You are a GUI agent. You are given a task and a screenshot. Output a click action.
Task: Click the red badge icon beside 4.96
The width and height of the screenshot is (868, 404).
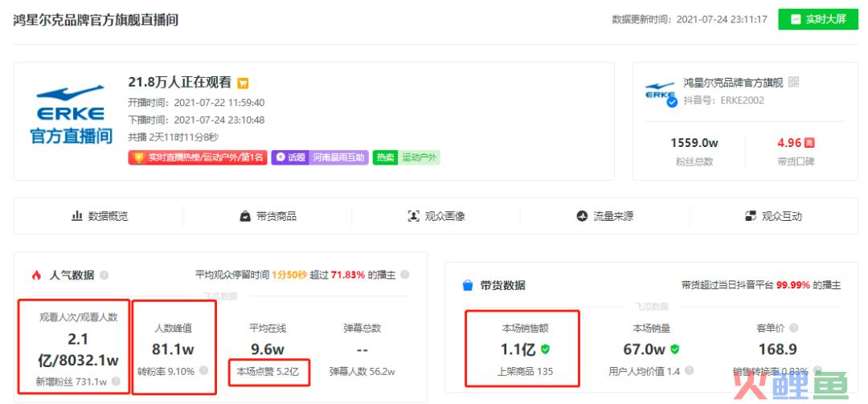click(x=809, y=143)
